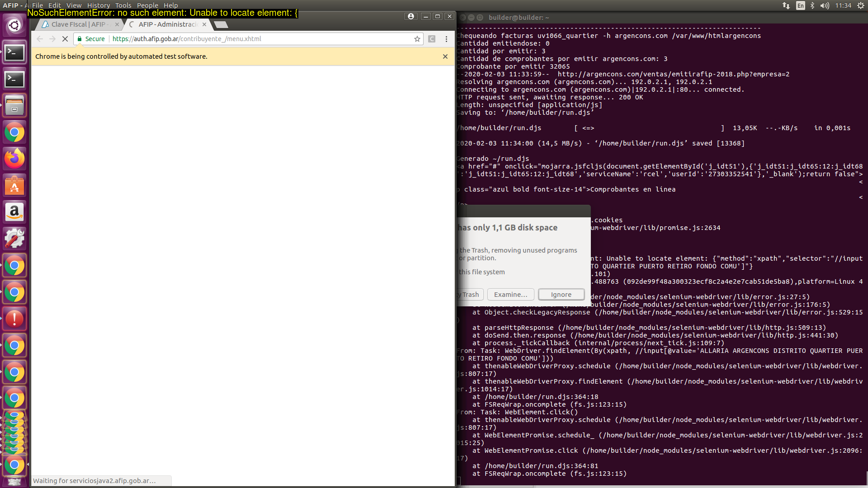
Task: Click the terminal line 'Cantidad por emitir: 3'
Action: click(x=501, y=51)
